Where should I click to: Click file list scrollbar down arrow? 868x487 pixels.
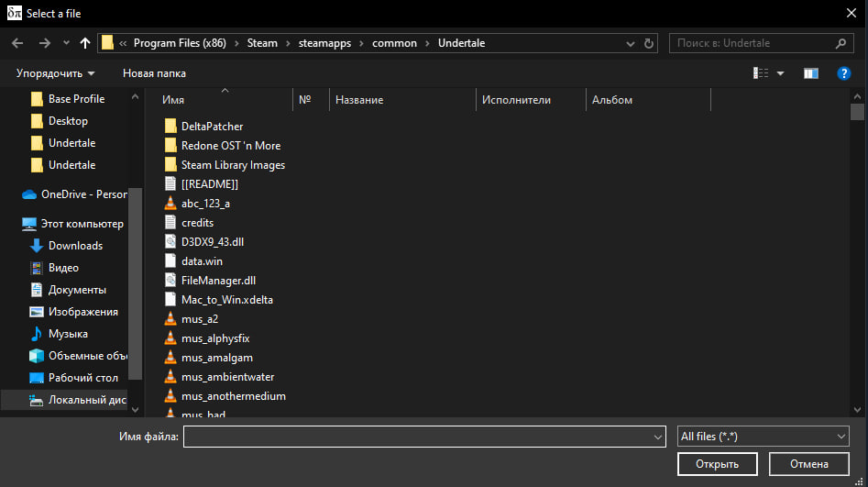pyautogui.click(x=858, y=410)
